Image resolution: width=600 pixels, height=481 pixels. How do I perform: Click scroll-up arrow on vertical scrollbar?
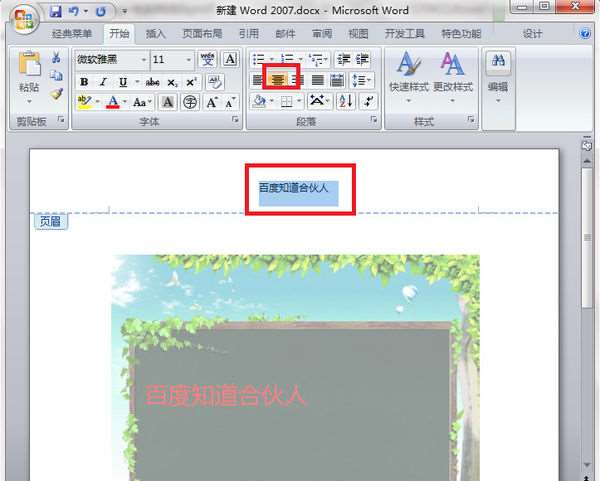tap(587, 162)
